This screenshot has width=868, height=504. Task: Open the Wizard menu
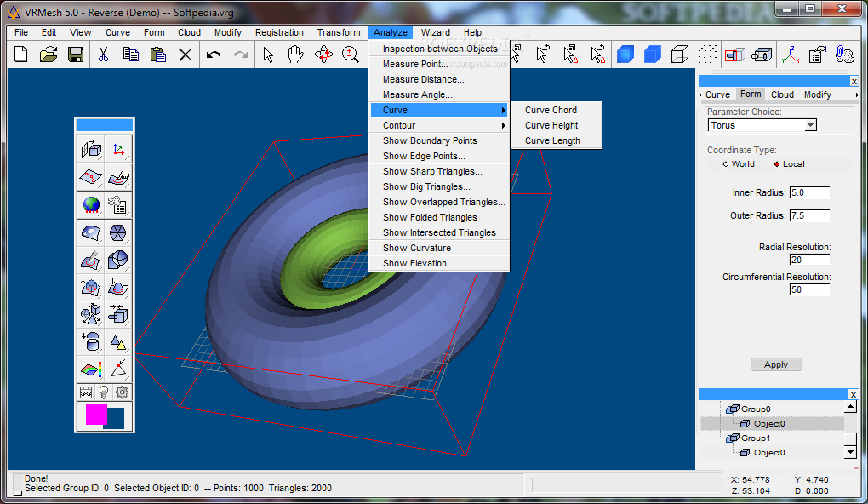click(x=435, y=32)
